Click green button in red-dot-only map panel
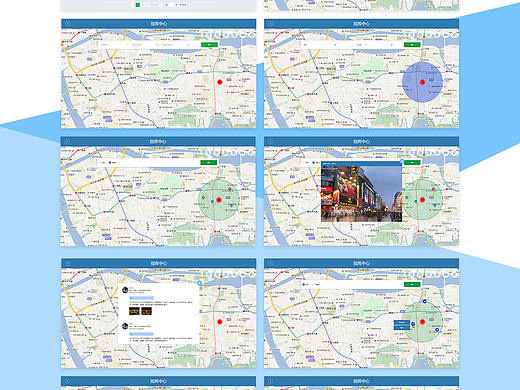 click(209, 45)
